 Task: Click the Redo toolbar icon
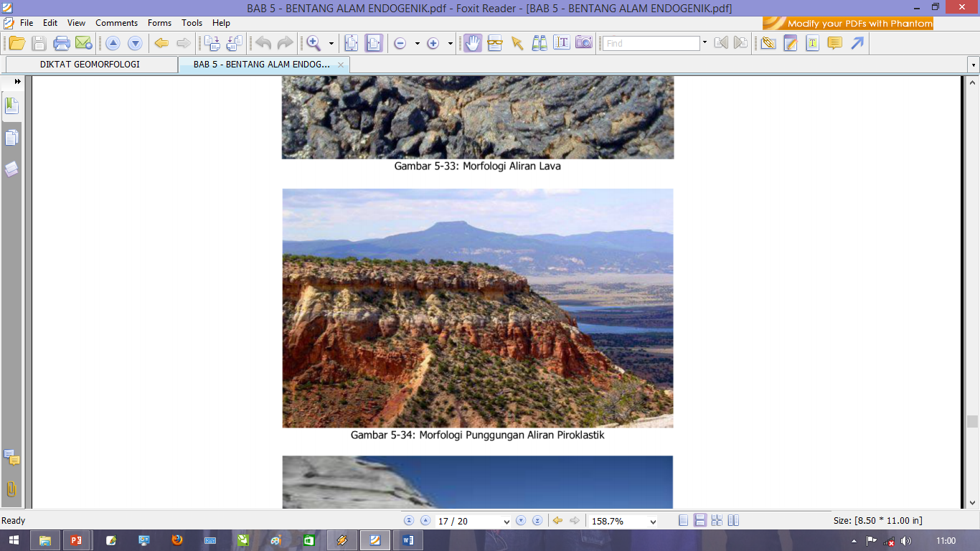click(x=285, y=43)
